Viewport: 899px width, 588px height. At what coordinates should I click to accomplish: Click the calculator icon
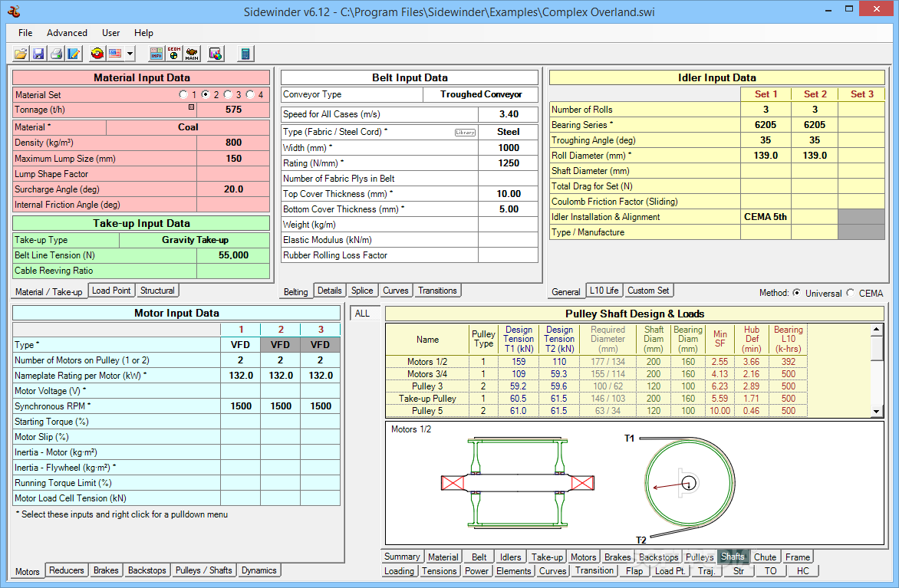pyautogui.click(x=245, y=54)
